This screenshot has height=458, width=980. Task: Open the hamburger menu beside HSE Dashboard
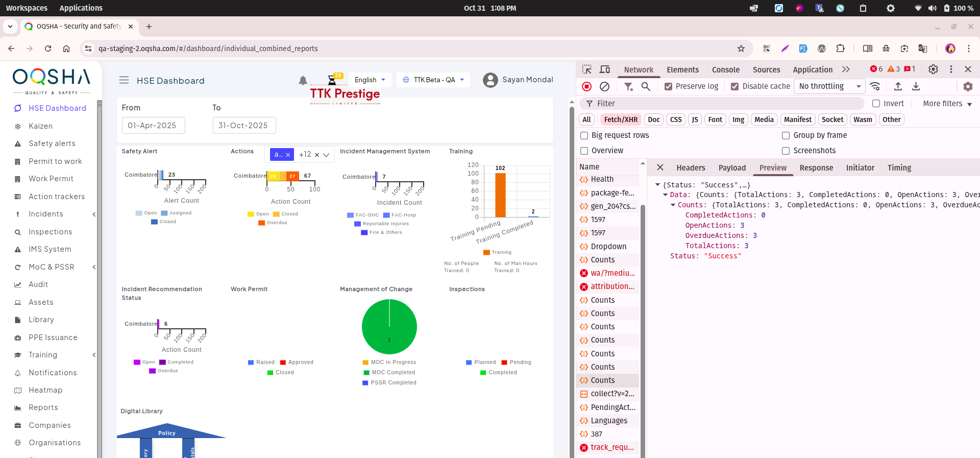(124, 80)
